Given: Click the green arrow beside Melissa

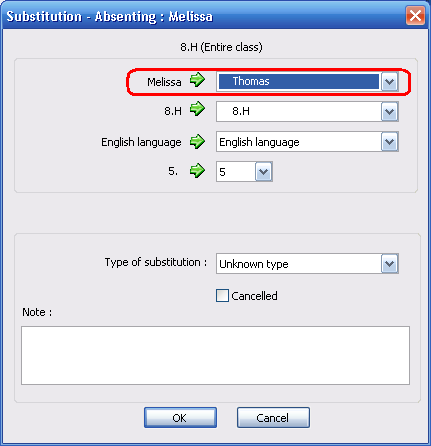Looking at the screenshot, I should [x=197, y=80].
